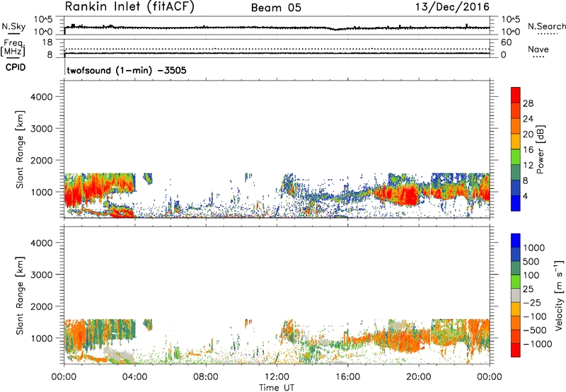Screen dimensions: 566x392
Task: Click the grey -25 to 25 Velocity swatch
Action: 516,295
